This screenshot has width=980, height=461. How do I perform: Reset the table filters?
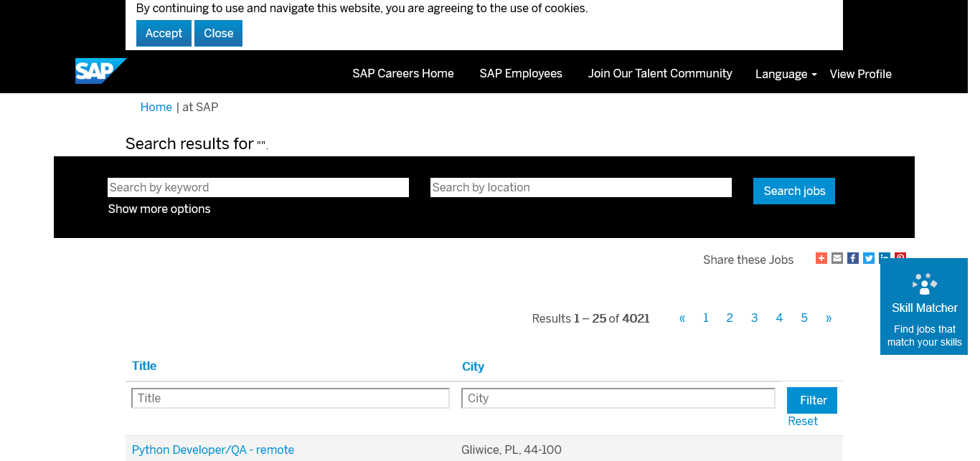pyautogui.click(x=803, y=421)
